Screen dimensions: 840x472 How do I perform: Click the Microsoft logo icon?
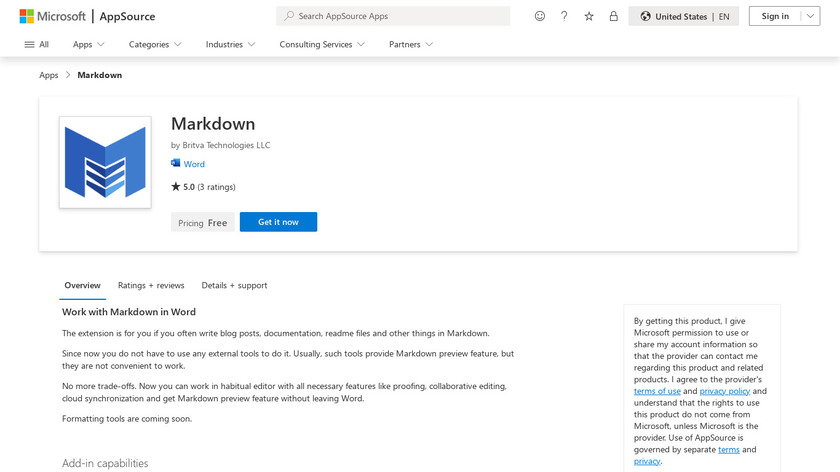(27, 16)
